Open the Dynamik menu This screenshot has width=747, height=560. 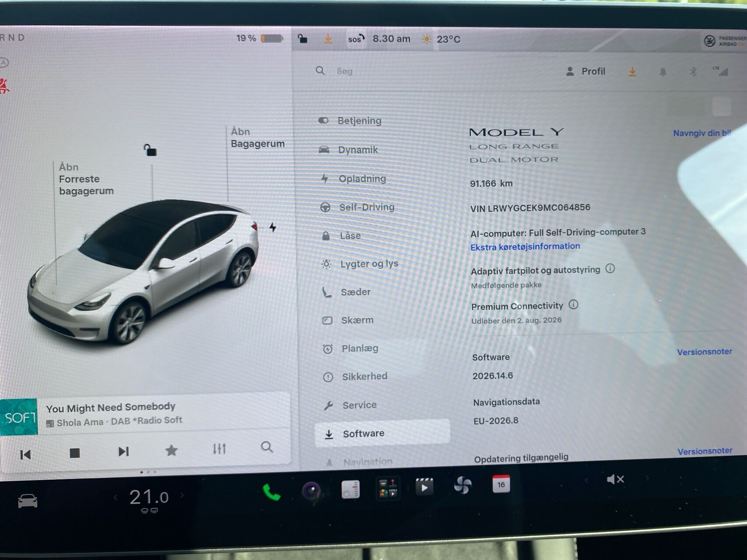349,150
